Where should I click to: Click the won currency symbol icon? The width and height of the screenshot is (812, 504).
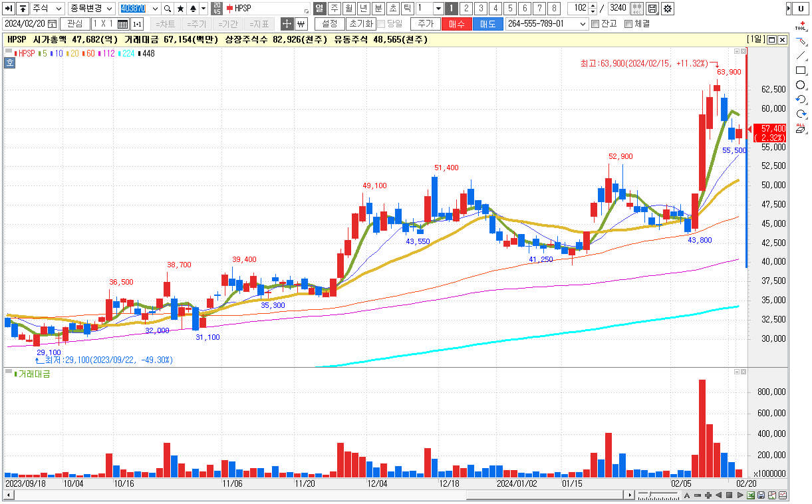pyautogui.click(x=301, y=24)
